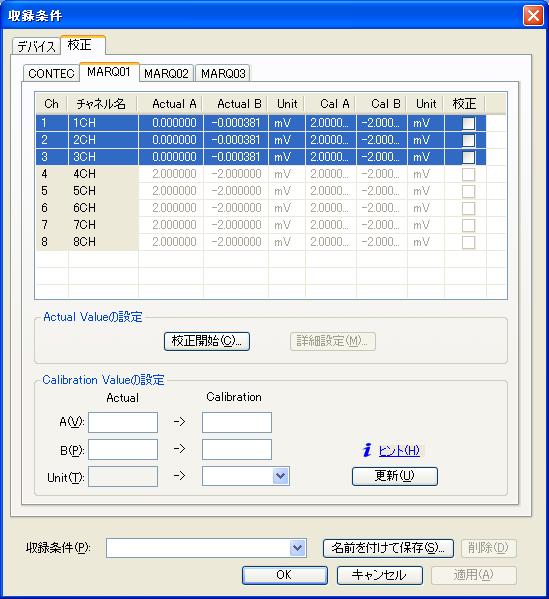Focus the Actual A(V) input field
Viewport: 549px width, 599px height.
123,422
